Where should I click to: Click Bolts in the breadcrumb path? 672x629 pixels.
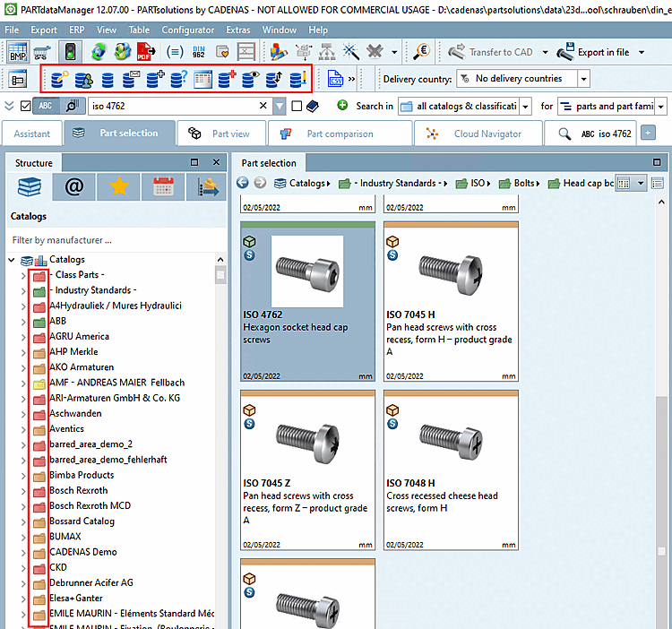click(524, 183)
